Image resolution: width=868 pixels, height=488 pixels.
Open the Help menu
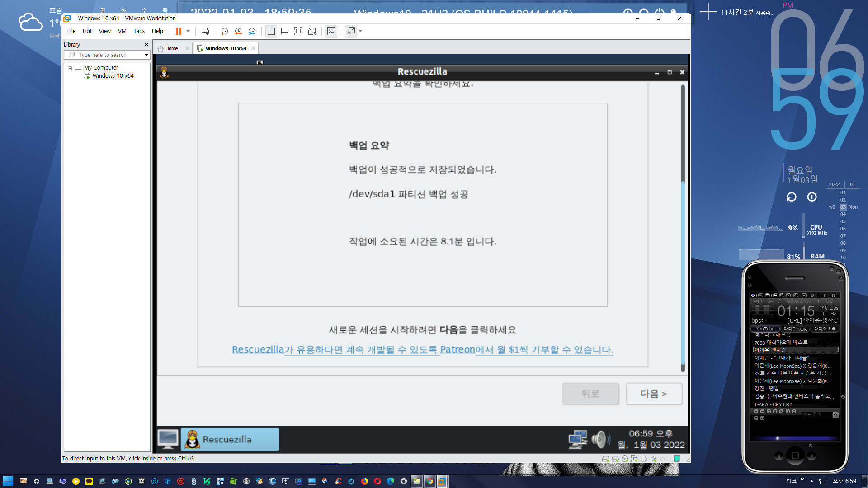tap(157, 31)
